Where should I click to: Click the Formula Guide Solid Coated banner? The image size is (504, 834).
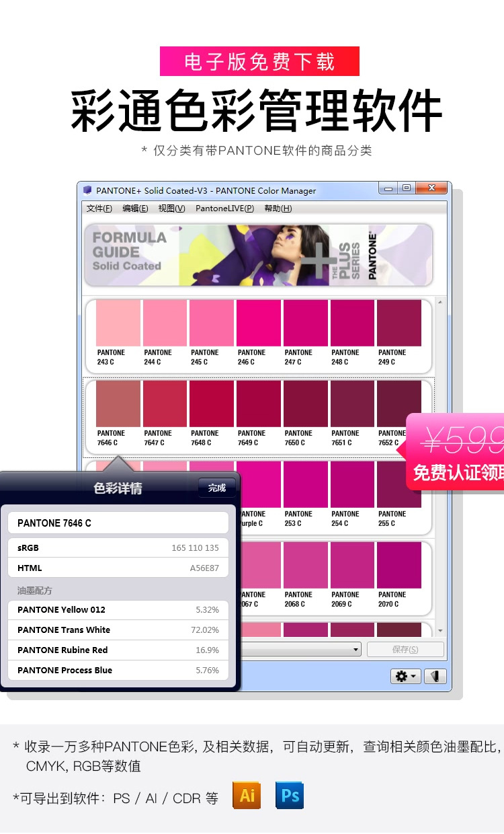pos(258,255)
